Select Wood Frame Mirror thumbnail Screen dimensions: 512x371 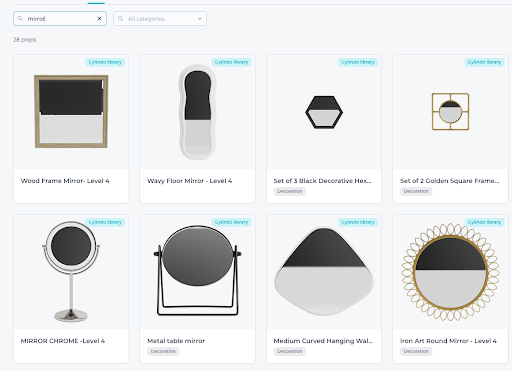click(x=71, y=112)
